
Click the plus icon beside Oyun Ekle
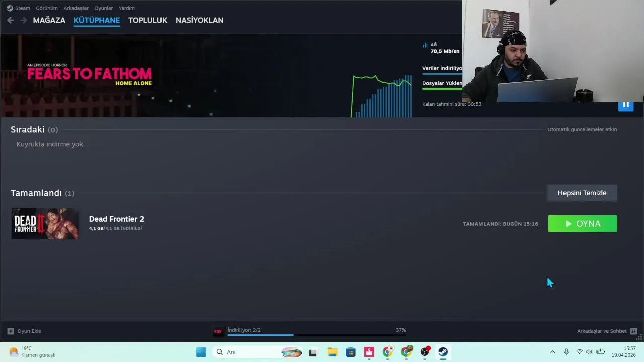click(x=11, y=331)
